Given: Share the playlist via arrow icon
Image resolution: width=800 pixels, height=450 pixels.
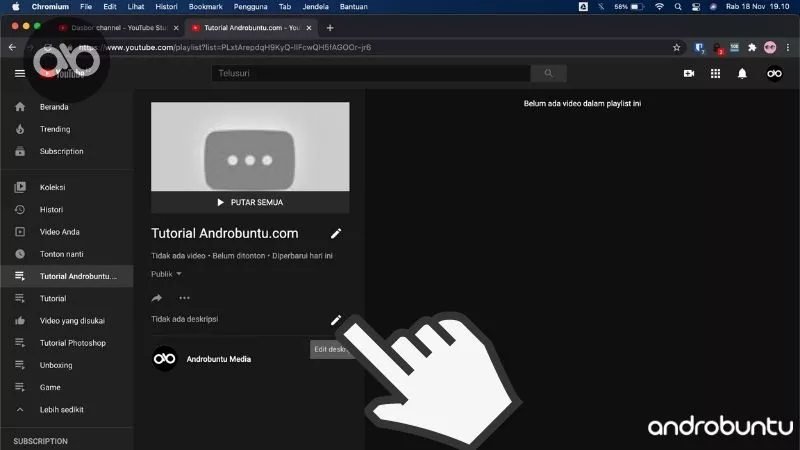Looking at the screenshot, I should 157,298.
